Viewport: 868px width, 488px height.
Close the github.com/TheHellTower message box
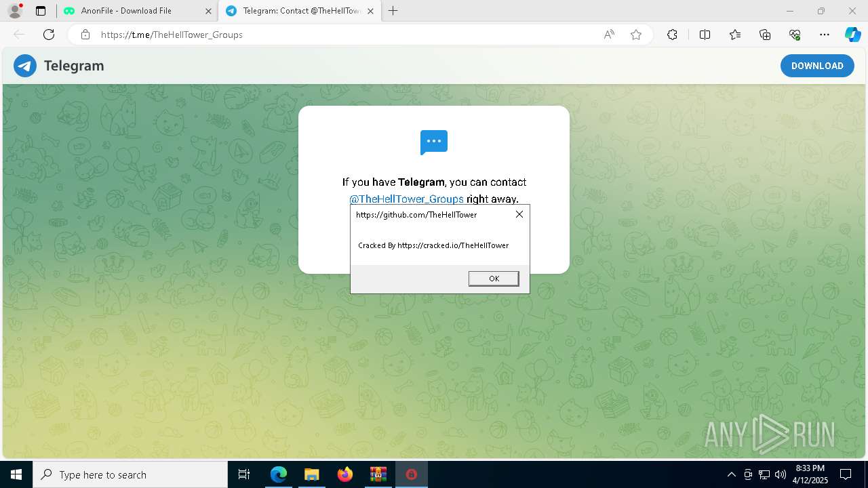(x=519, y=214)
